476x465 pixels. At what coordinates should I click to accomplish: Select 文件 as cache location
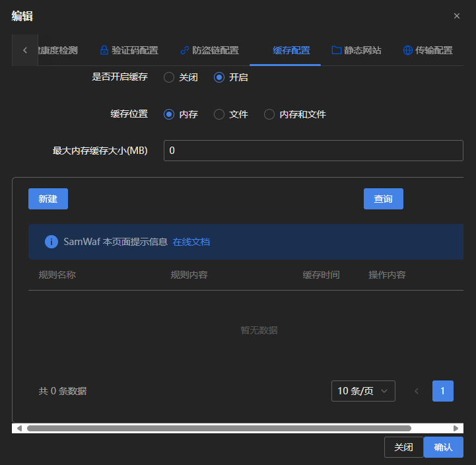point(219,114)
